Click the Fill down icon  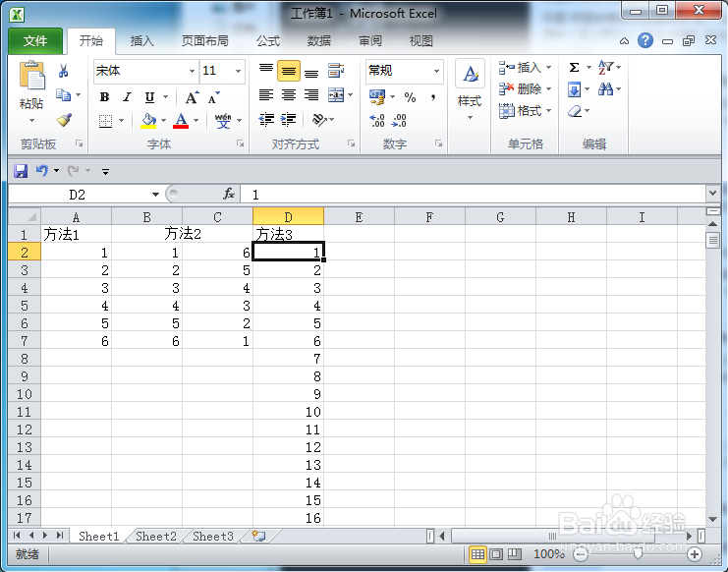click(574, 89)
